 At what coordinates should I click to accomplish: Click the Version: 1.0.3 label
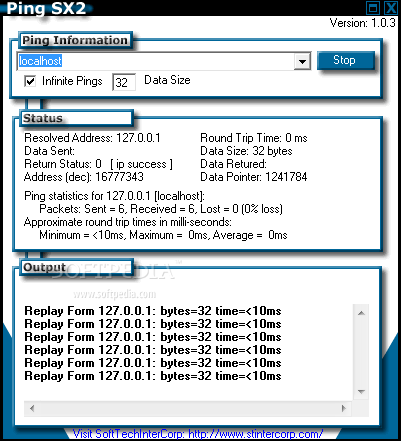point(363,23)
